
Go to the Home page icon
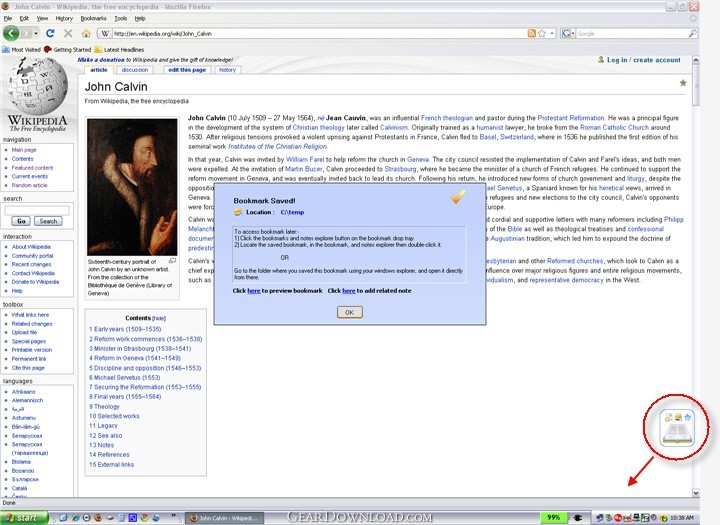click(86, 34)
